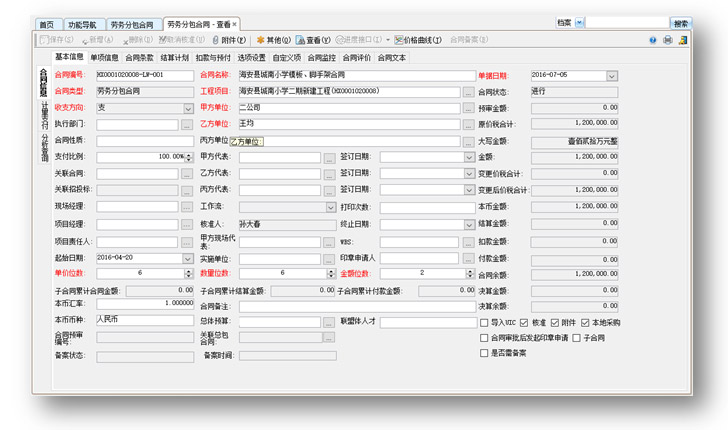Open the 档案 search type dropdown
Image resolution: width=728 pixels, height=430 pixels.
(x=579, y=22)
